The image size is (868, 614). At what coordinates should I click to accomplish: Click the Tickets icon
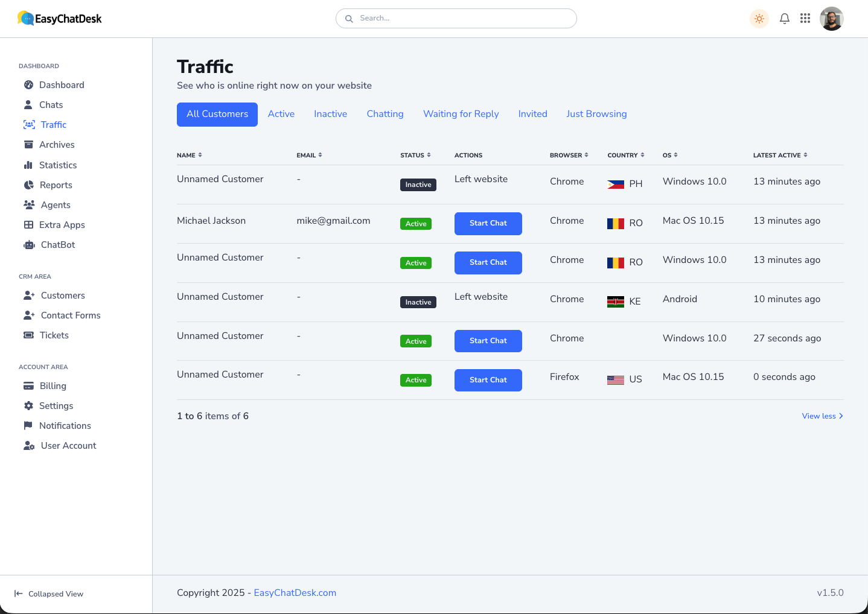click(x=28, y=335)
